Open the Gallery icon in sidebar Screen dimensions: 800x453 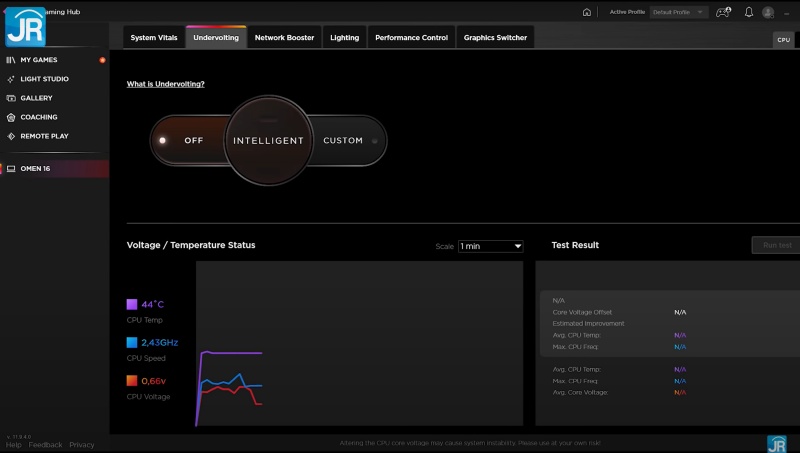click(11, 98)
